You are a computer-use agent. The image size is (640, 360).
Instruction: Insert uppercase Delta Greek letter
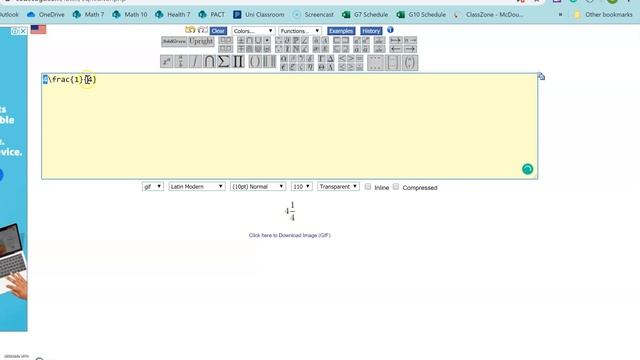330,59
